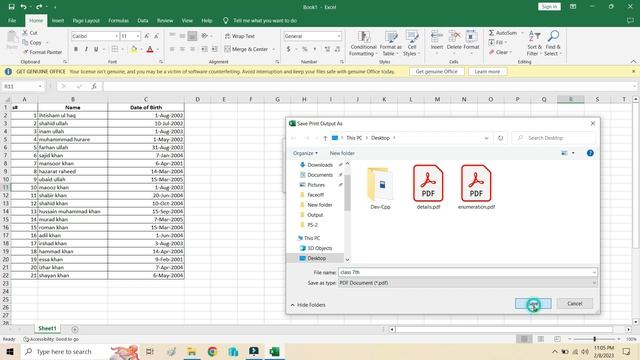640x360 pixels.
Task: Activate Format Painter
Action: 42,52
